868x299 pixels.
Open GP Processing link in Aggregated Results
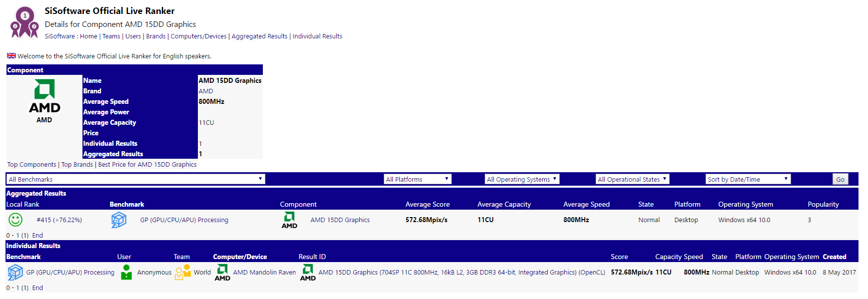tap(184, 220)
